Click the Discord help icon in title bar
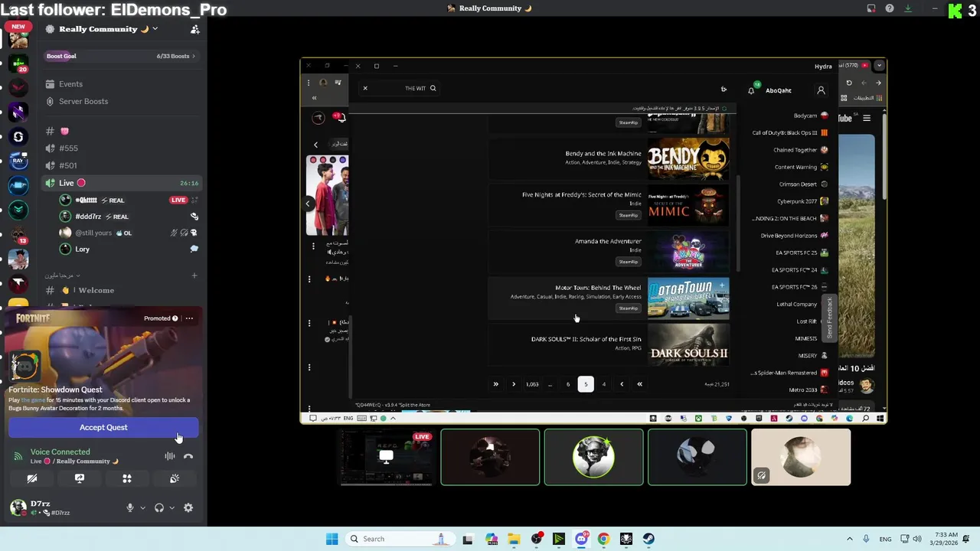The height and width of the screenshot is (551, 980). (890, 8)
